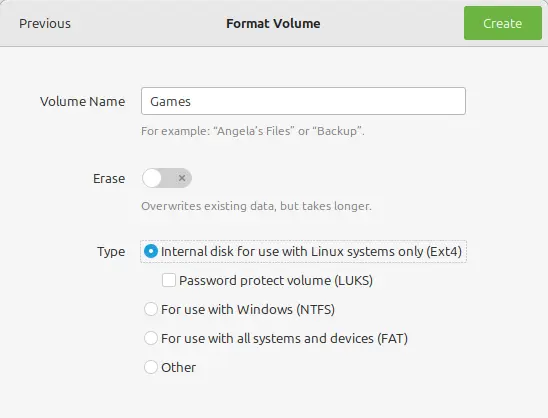Click the Erase label
The width and height of the screenshot is (548, 418).
(109, 179)
